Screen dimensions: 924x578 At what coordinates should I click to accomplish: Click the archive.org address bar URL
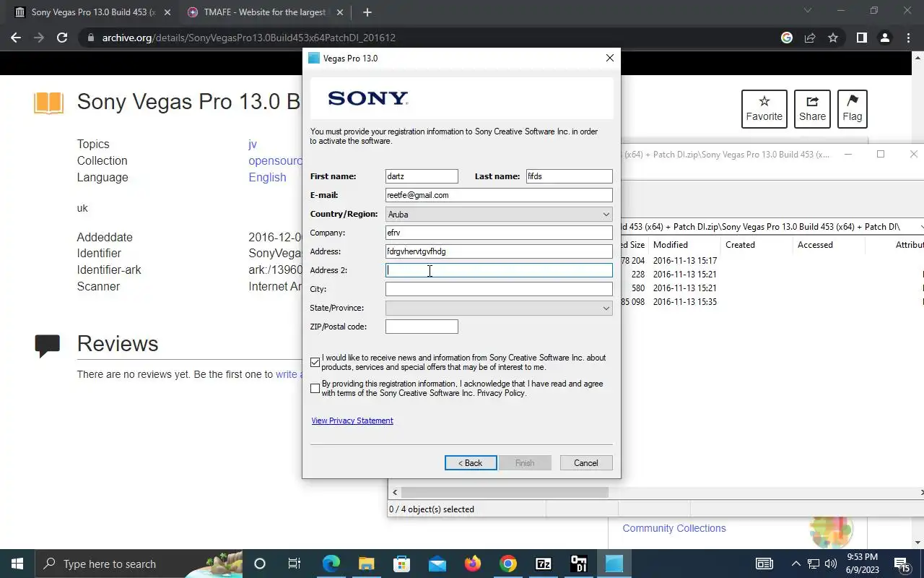(248, 38)
